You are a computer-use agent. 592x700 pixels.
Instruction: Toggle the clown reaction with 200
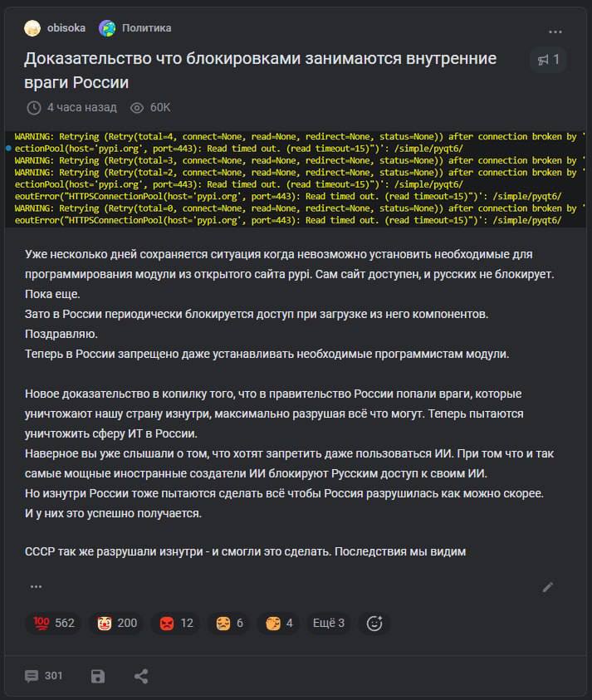click(117, 624)
